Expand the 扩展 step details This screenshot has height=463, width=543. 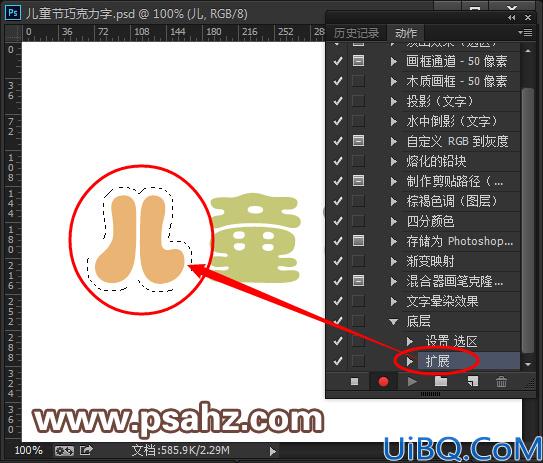410,362
